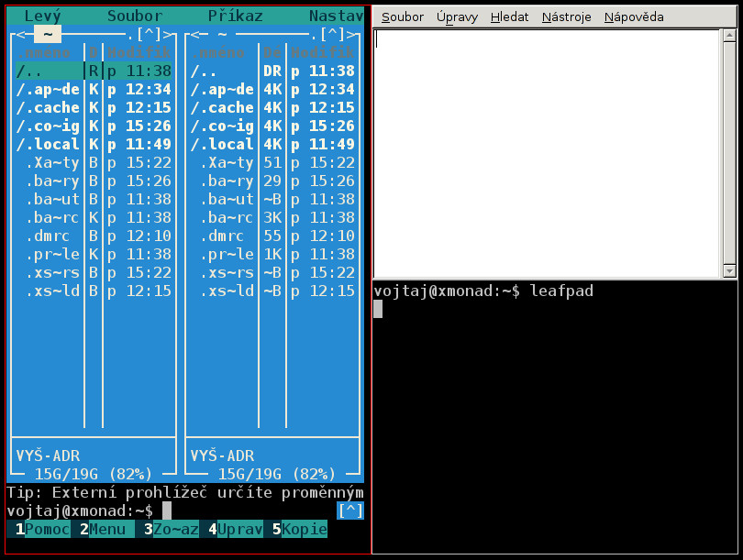Click the 5 Kopie function key button
The height and width of the screenshot is (560, 743).
click(299, 529)
